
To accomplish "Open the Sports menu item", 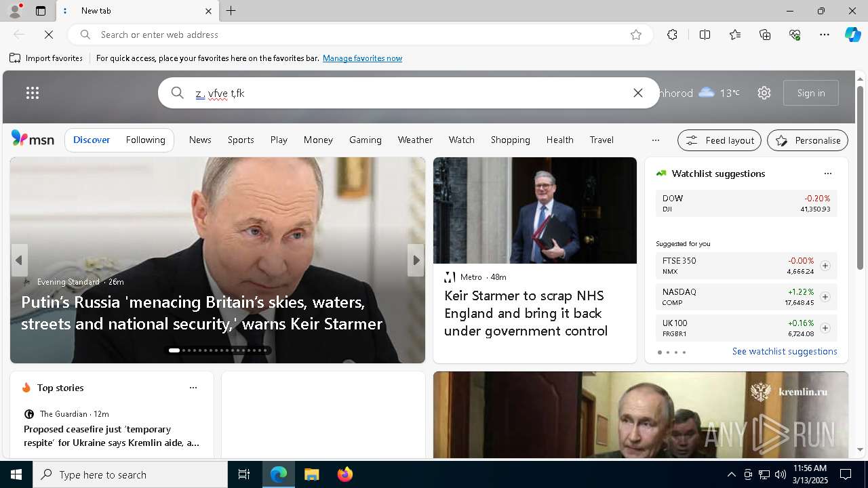I will click(x=241, y=140).
